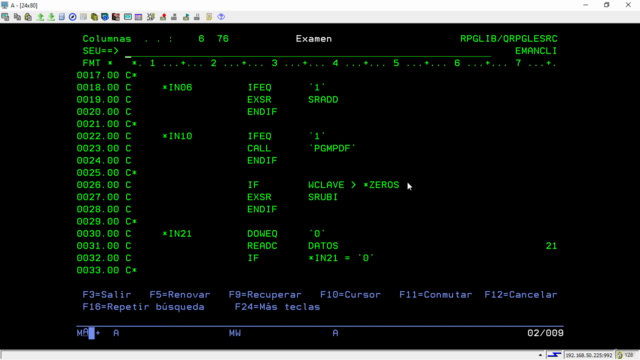Click the emulator window title icon
Screen dimensions: 640x360
click(4, 5)
